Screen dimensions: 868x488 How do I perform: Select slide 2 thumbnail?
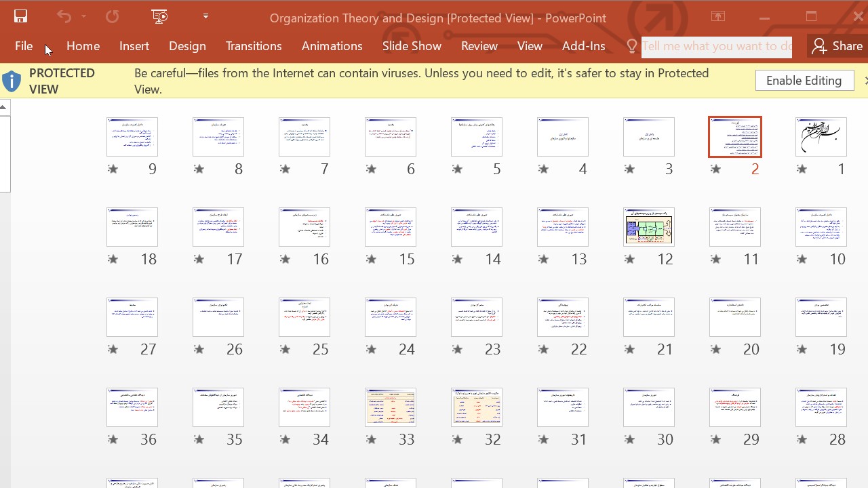click(735, 137)
